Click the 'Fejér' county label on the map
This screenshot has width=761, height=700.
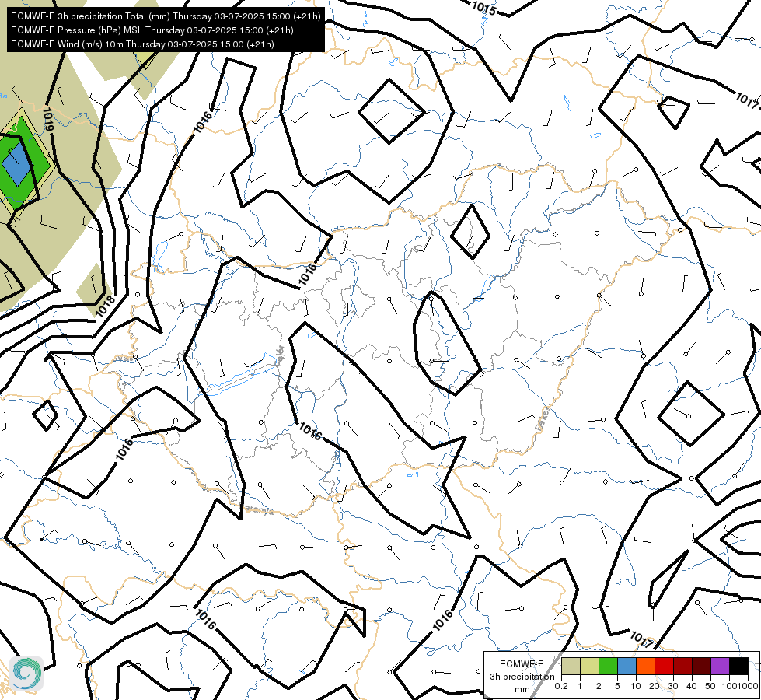click(279, 357)
